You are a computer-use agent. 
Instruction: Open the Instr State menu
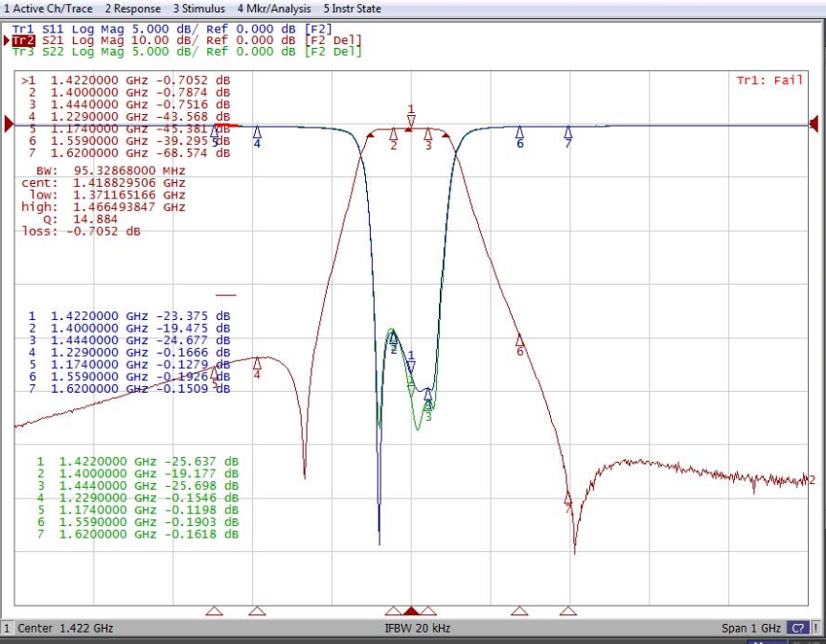(352, 9)
